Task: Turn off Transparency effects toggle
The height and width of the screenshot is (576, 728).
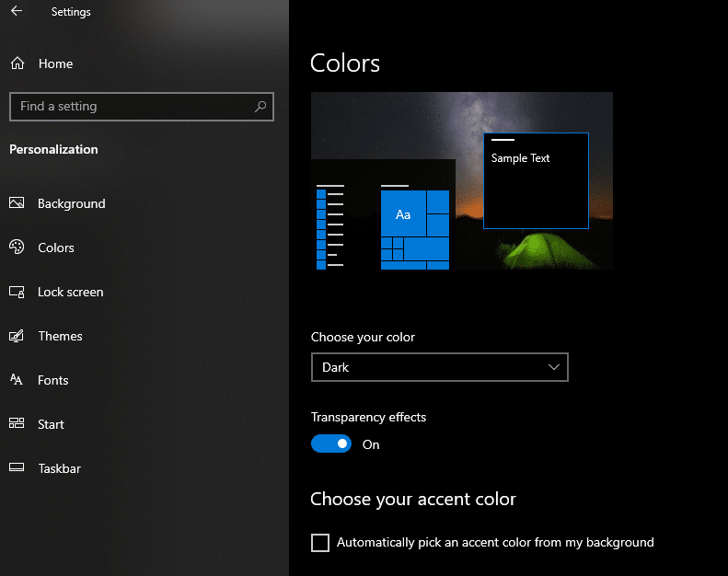Action: pos(331,444)
